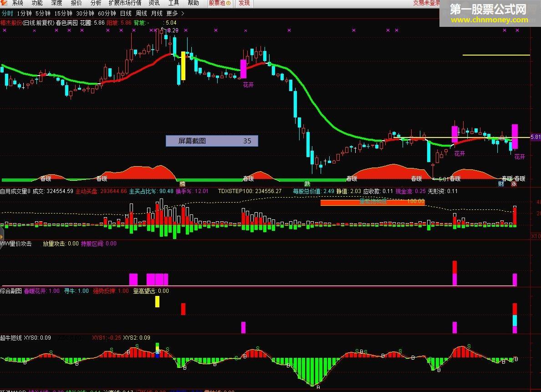Expand the 更多 period options
Image resolution: width=541 pixels, height=392 pixels.
pos(172,14)
